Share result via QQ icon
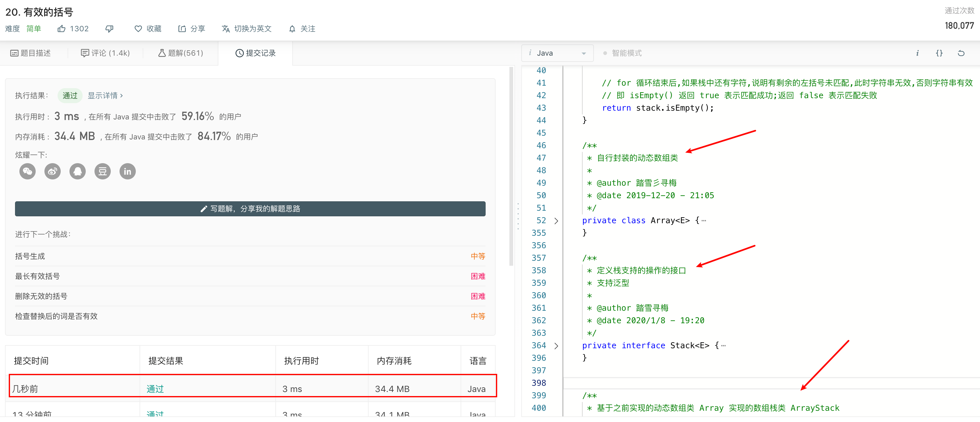 click(78, 172)
